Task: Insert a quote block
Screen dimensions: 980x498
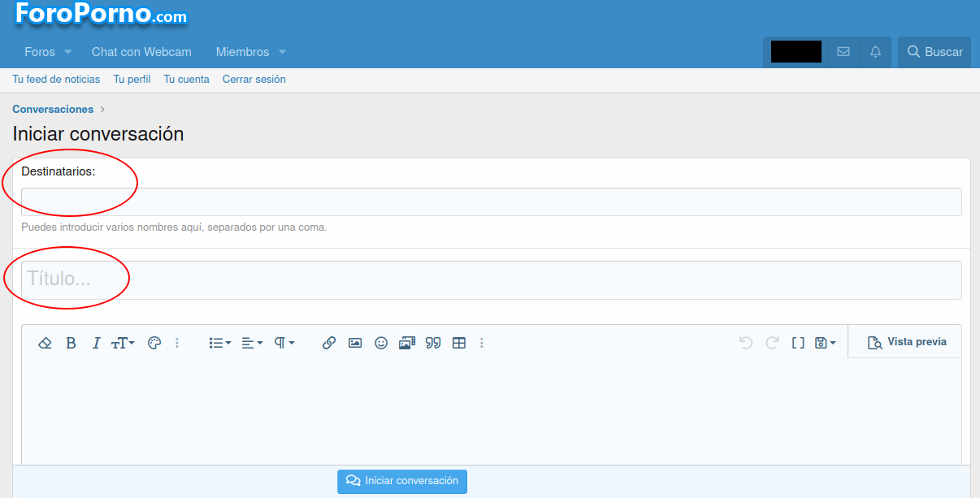Action: tap(433, 343)
